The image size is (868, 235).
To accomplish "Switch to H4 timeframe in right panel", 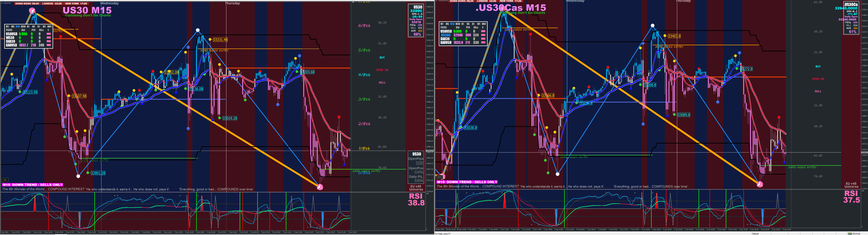I will point(468,24).
